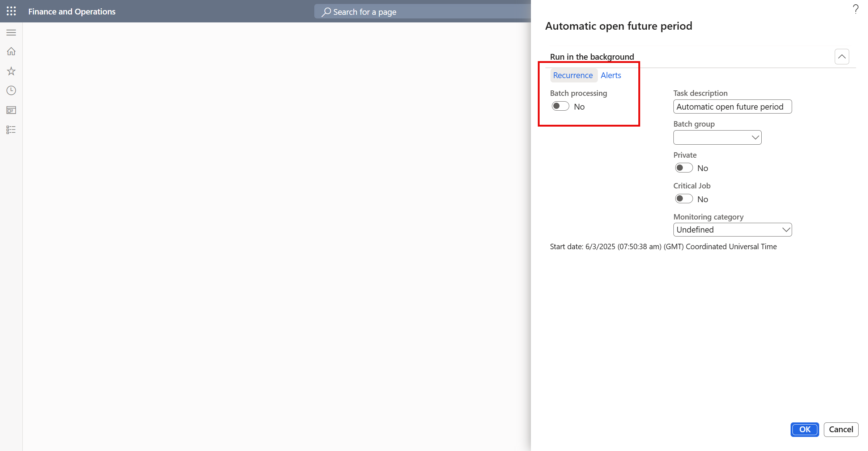
Task: Enable the Critical Job toggle
Action: pos(684,199)
